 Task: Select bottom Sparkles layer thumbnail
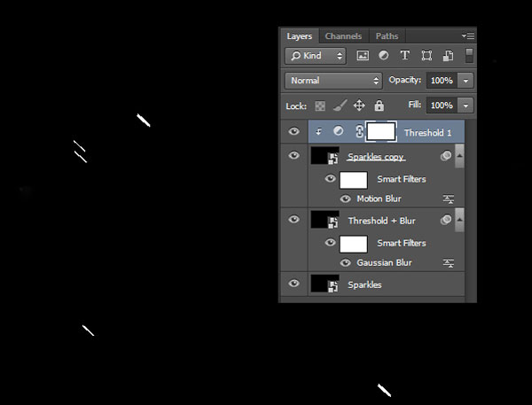tap(325, 284)
